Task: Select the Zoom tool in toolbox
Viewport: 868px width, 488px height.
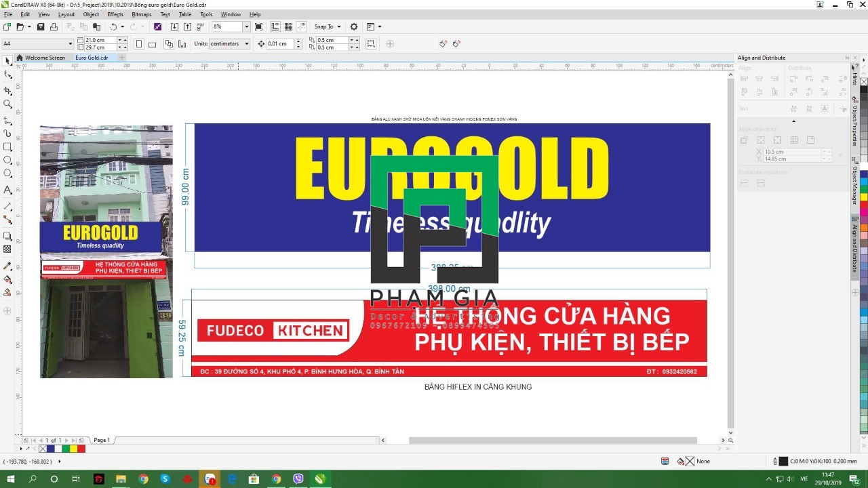Action: tap(7, 104)
